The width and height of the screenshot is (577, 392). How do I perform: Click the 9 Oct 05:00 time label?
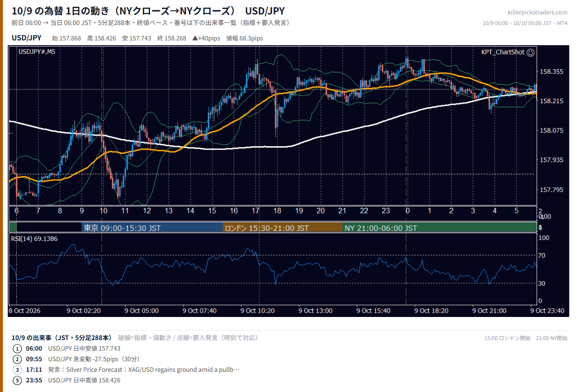pyautogui.click(x=141, y=311)
